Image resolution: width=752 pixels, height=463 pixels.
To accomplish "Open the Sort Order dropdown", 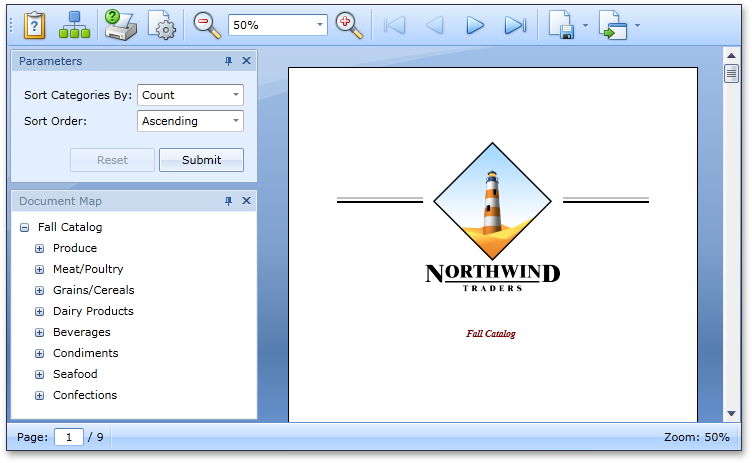I will tap(190, 121).
